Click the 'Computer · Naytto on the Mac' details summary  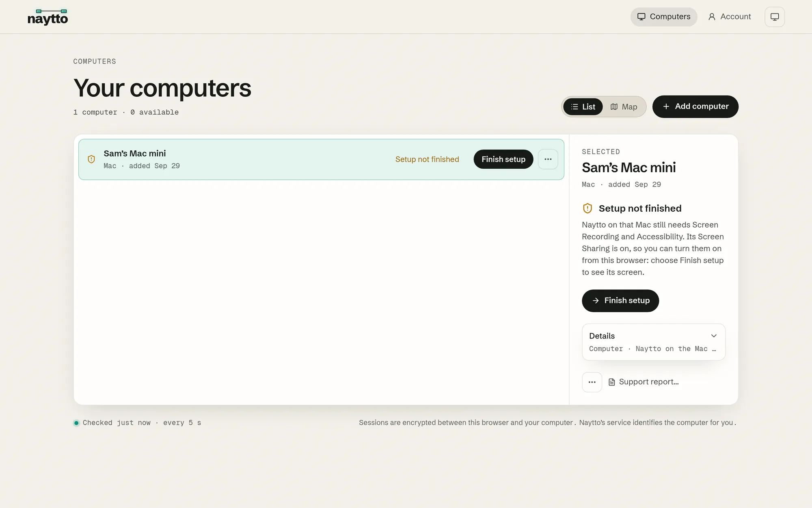click(x=653, y=349)
